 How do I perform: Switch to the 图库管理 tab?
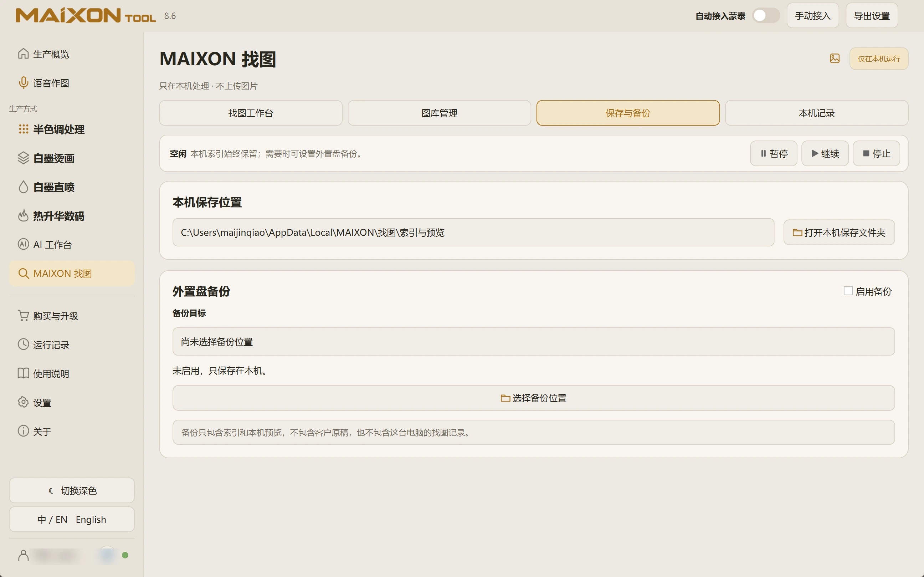coord(439,113)
